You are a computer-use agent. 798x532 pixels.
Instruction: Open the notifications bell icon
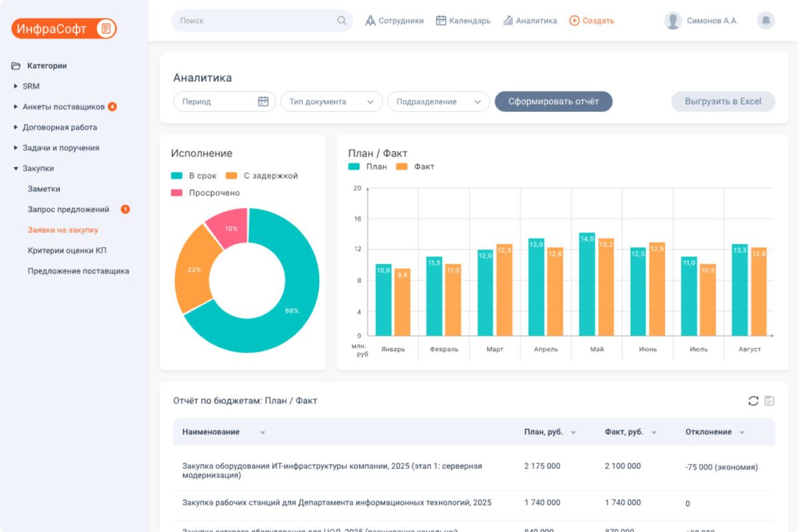point(766,21)
